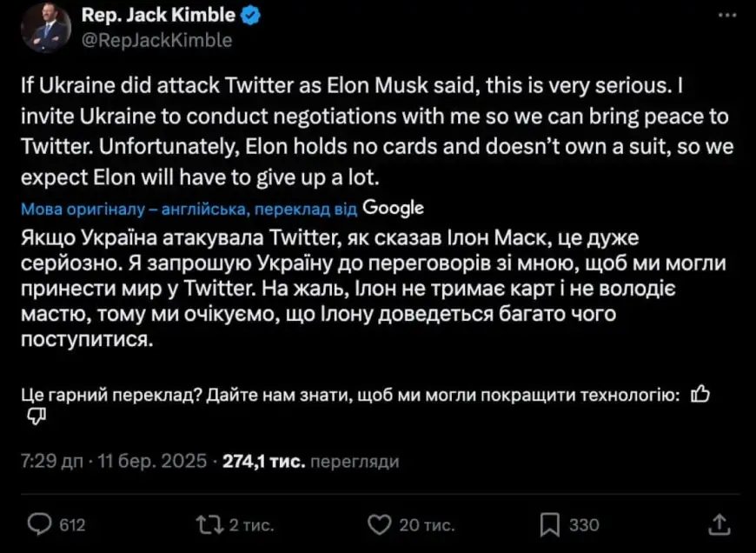Click the 612 replies count
The image size is (756, 553).
[71, 524]
